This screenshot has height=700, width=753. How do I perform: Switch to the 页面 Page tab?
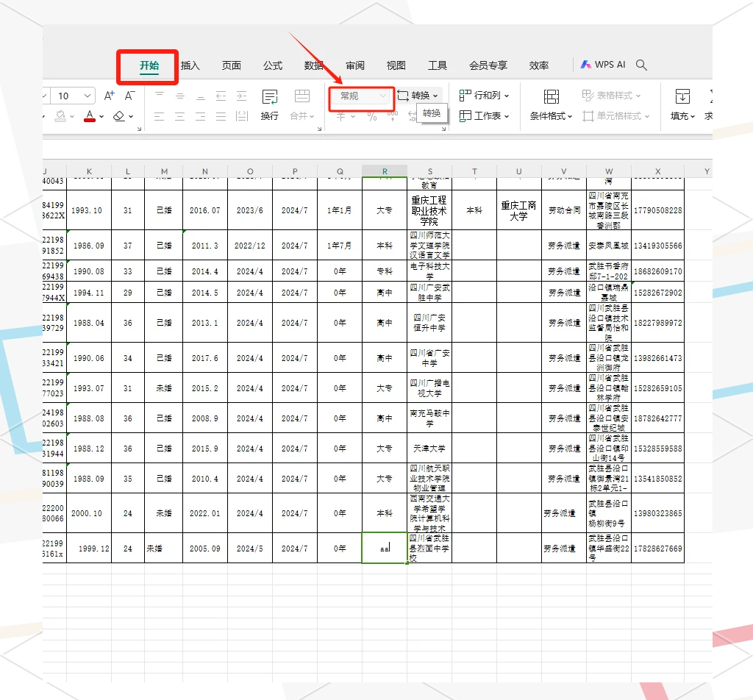232,65
